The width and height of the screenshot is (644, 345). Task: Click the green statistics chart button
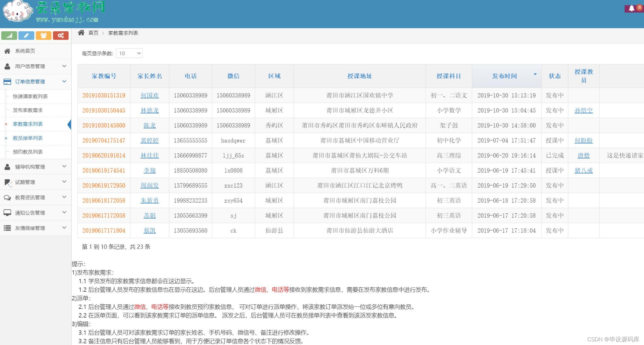9,36
